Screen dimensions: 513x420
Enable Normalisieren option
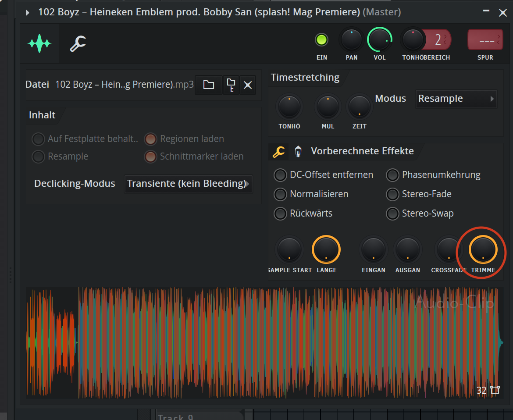(x=280, y=194)
